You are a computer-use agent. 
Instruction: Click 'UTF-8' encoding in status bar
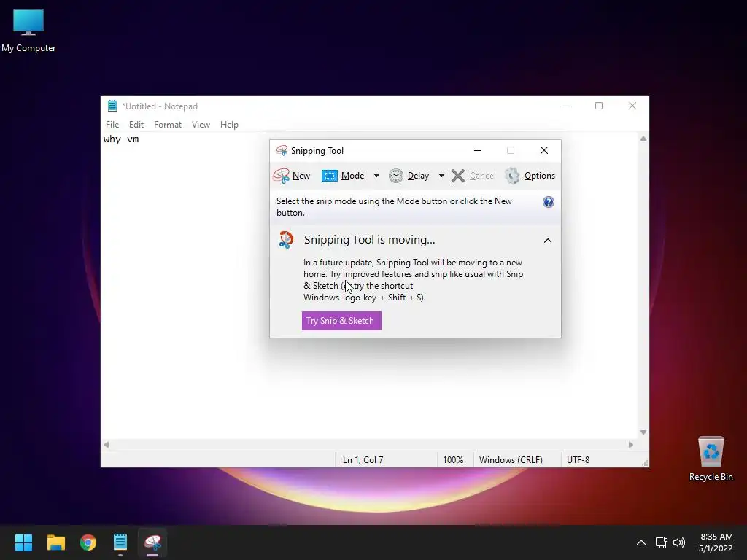pyautogui.click(x=578, y=460)
